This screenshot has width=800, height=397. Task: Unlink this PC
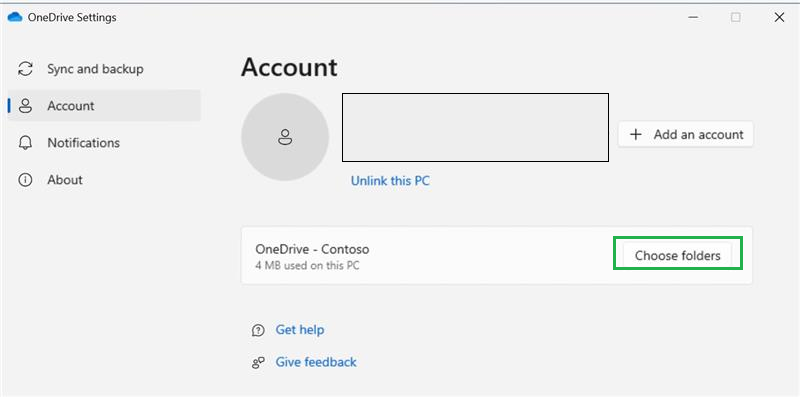pyautogui.click(x=390, y=181)
